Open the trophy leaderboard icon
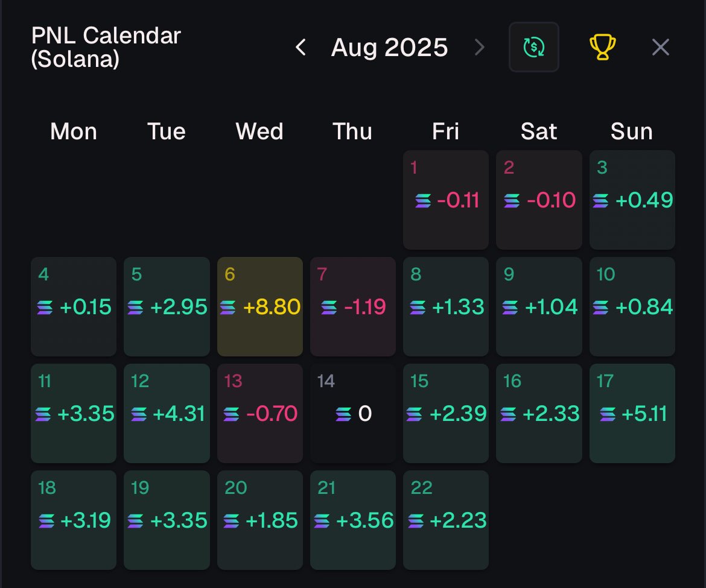The image size is (706, 588). point(602,47)
